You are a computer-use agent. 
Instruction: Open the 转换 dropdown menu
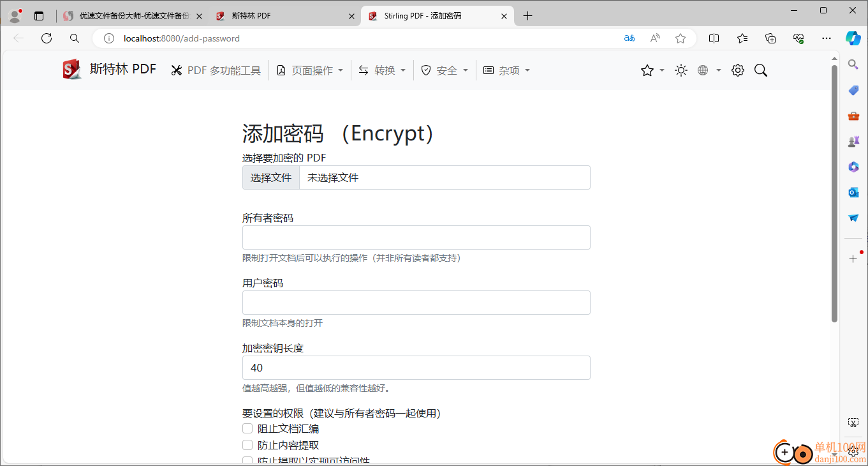tap(382, 70)
